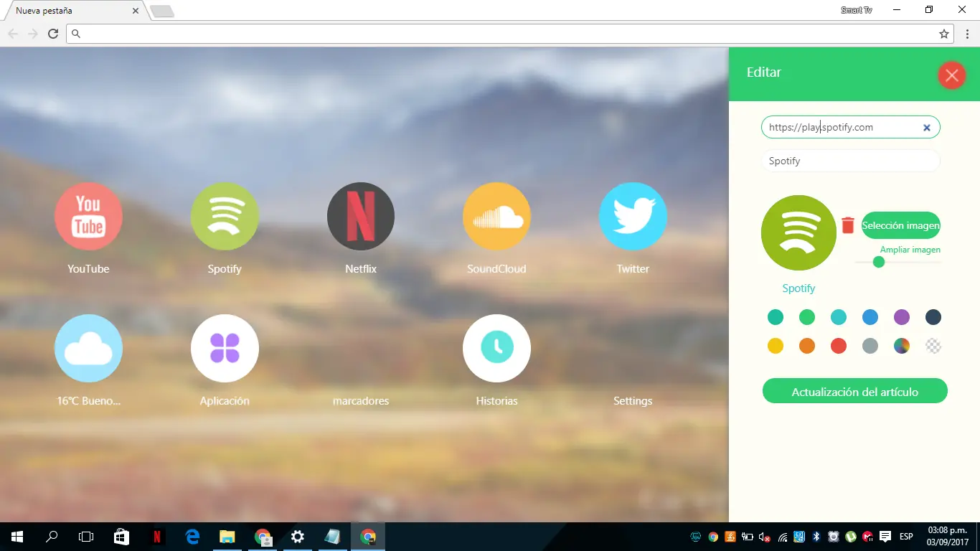This screenshot has width=980, height=551.
Task: Bookmark page with the star icon
Action: (944, 34)
